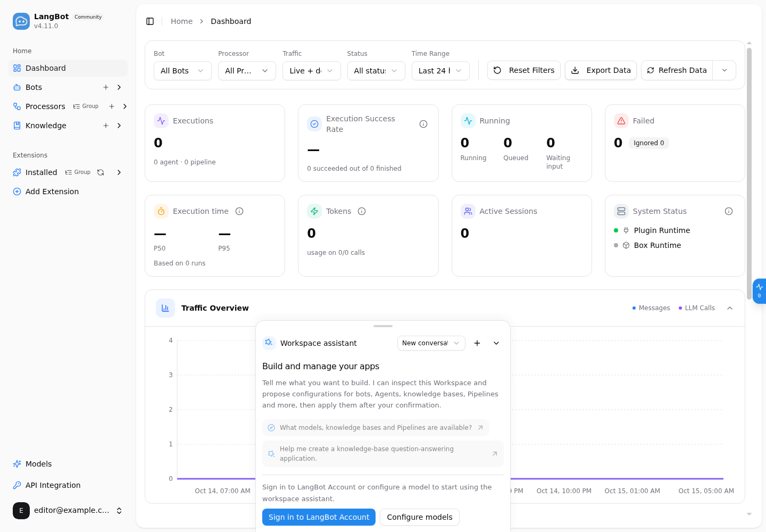
Task: Collapse the Workspace assistant panel chevron
Action: pyautogui.click(x=496, y=343)
